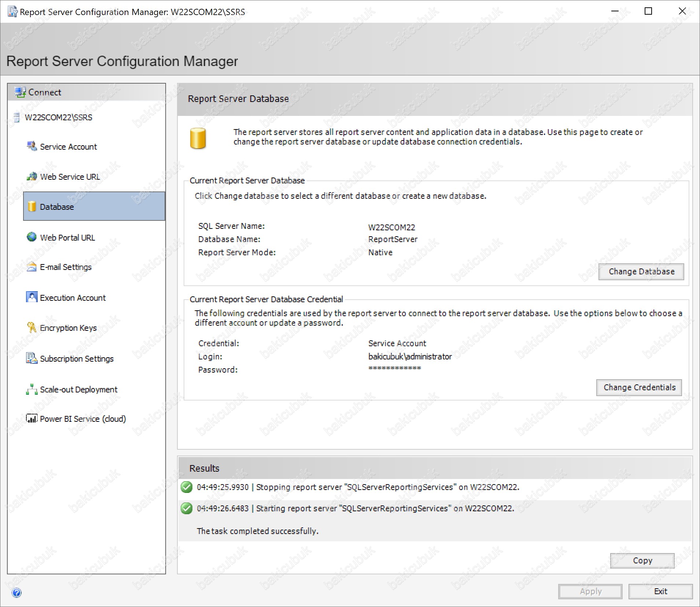
Task: Maximize the Configuration Manager window
Action: [x=648, y=11]
